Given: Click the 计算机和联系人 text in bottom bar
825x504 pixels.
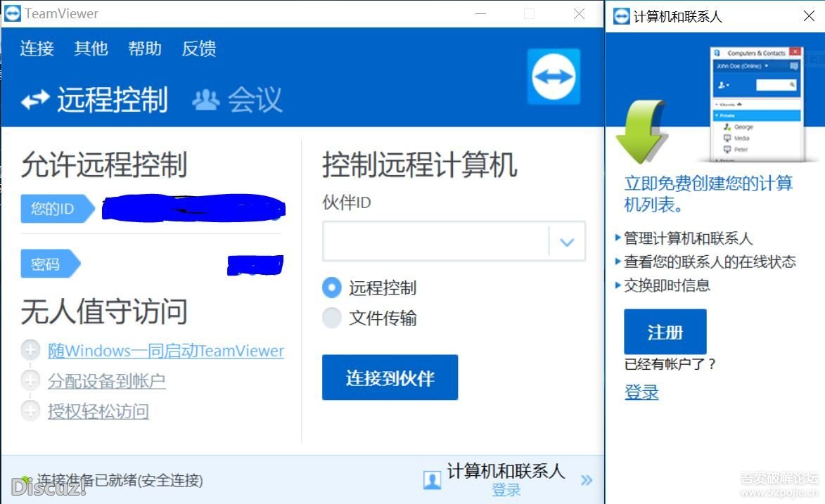Looking at the screenshot, I should click(x=506, y=471).
